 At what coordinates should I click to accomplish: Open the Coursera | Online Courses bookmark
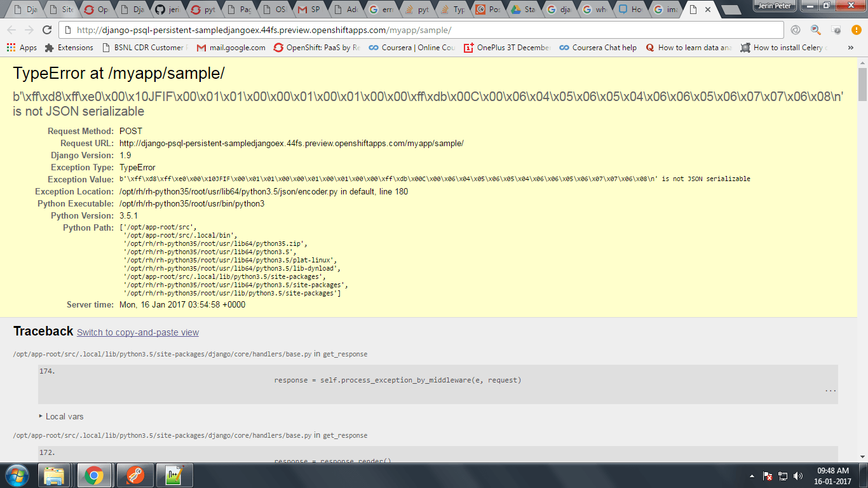(x=412, y=48)
